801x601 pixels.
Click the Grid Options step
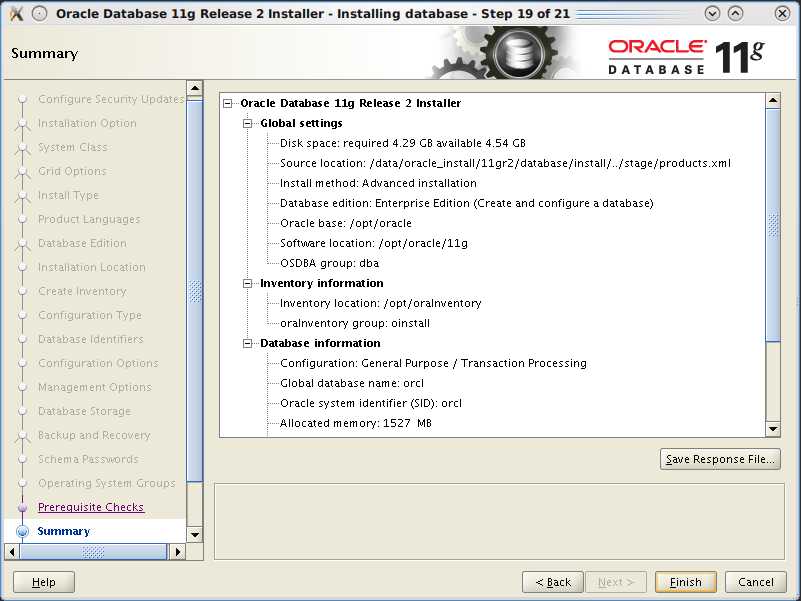pyautogui.click(x=73, y=171)
